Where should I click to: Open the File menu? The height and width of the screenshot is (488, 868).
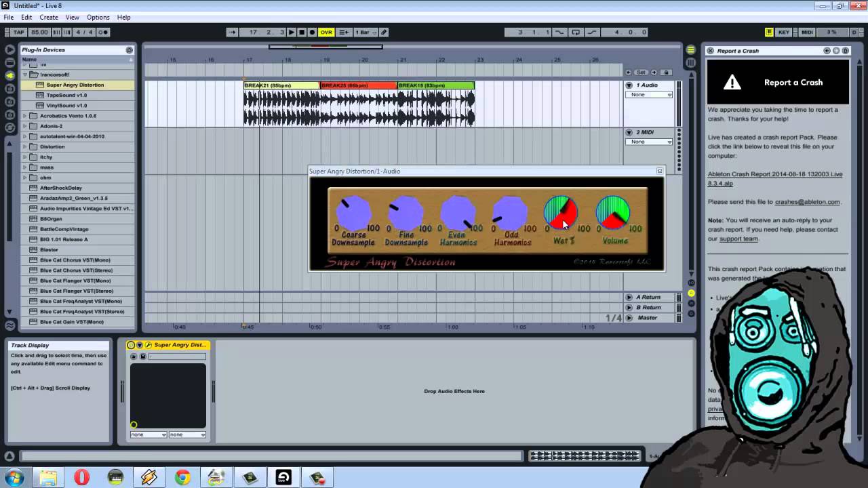click(x=8, y=17)
